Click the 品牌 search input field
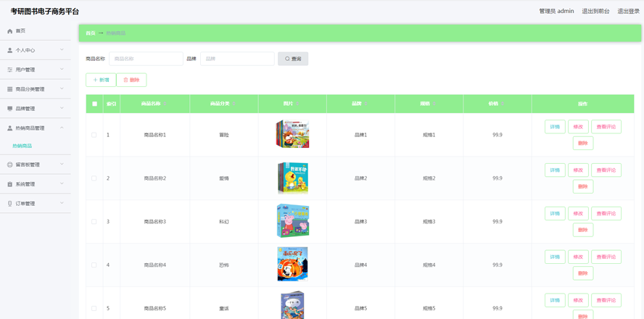 click(237, 59)
